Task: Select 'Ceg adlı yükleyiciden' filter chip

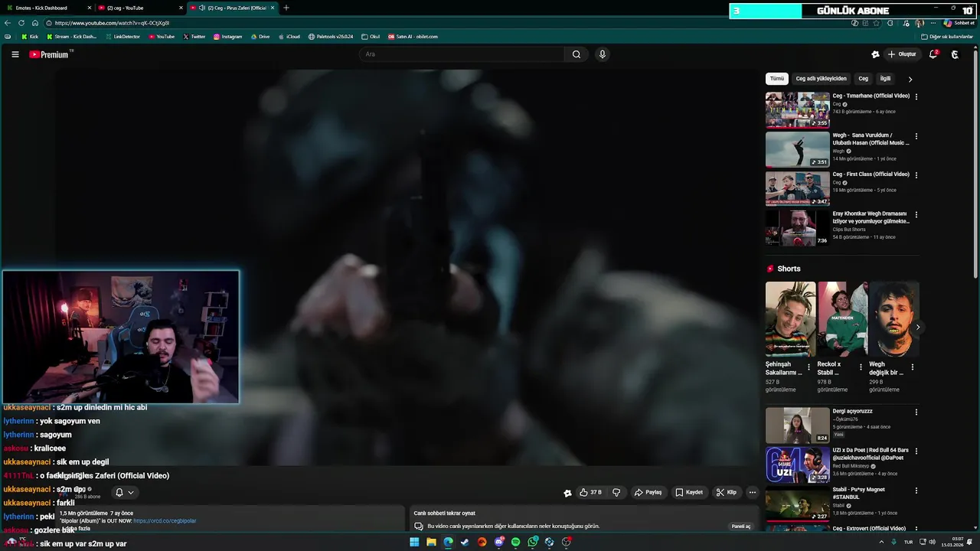Action: pos(821,79)
